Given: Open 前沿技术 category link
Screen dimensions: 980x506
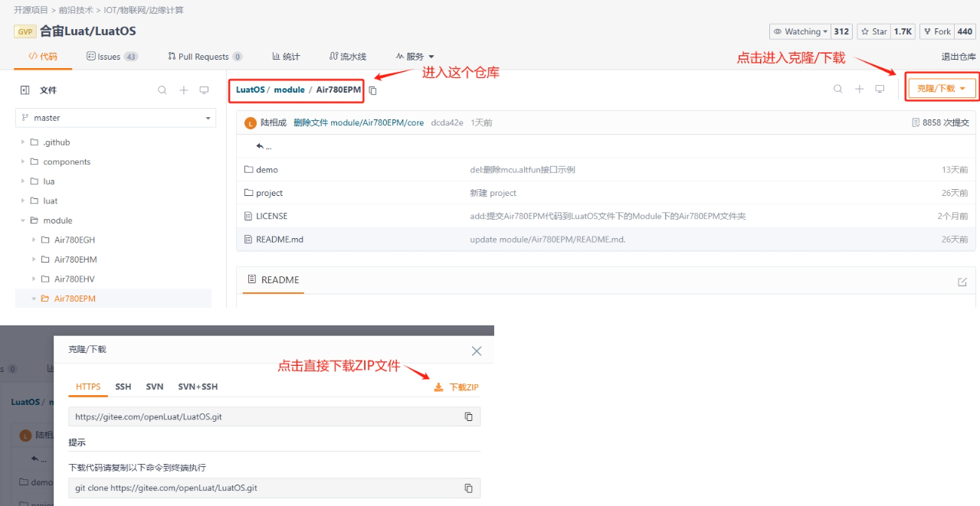Looking at the screenshot, I should pos(75,10).
